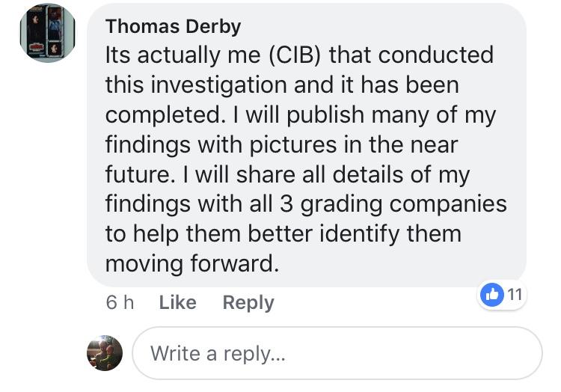The height and width of the screenshot is (392, 561).
Task: Click 'moving forward.' at comment end
Action: pyautogui.click(x=192, y=263)
